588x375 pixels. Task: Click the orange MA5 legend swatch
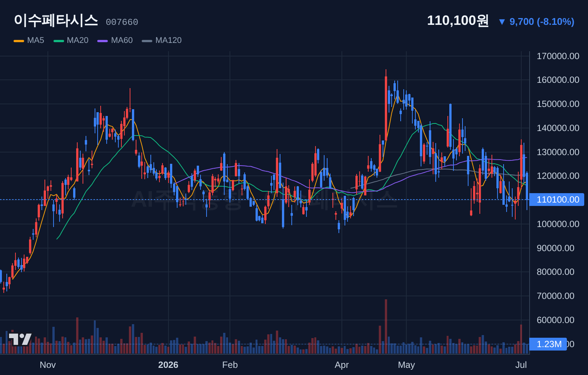[x=19, y=41]
